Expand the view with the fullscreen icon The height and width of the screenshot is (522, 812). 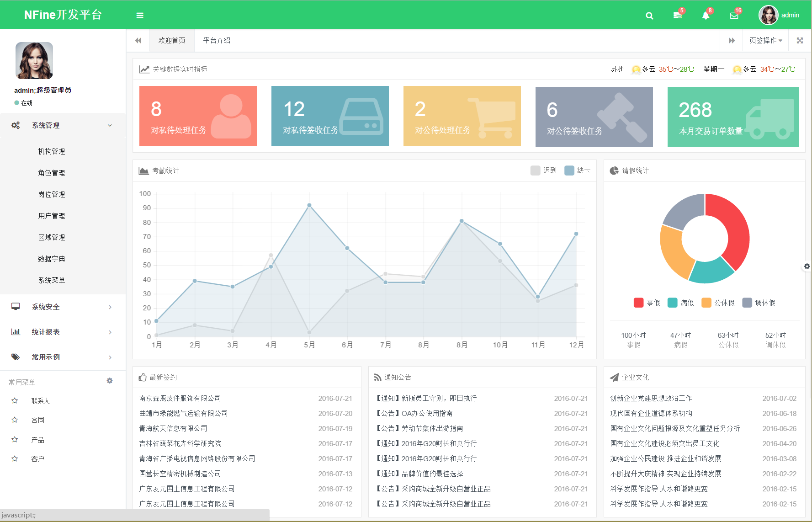(800, 40)
